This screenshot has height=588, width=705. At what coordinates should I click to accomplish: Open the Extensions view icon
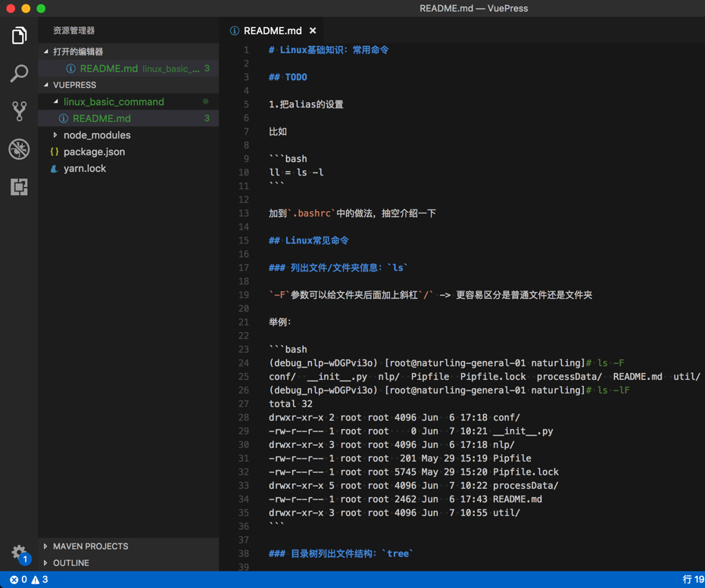point(19,187)
